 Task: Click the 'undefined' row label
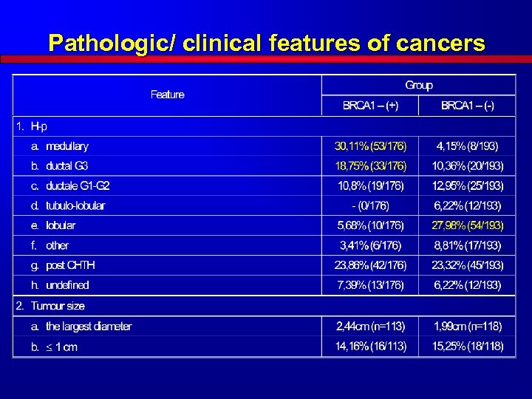(x=67, y=285)
